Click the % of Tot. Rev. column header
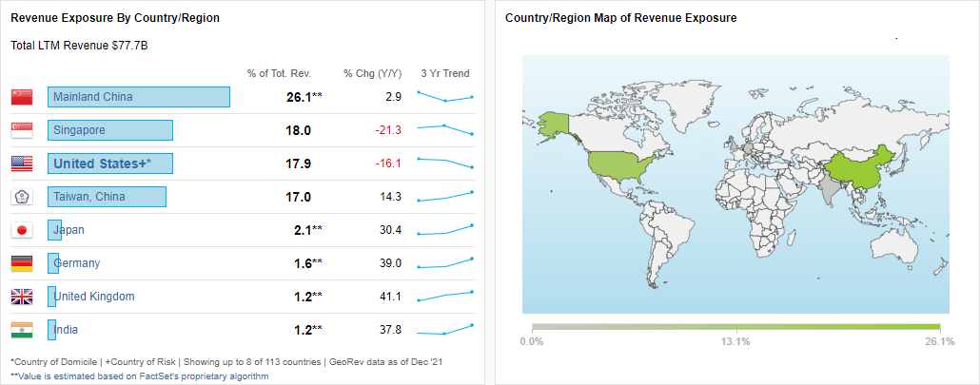The width and height of the screenshot is (980, 385). [279, 73]
